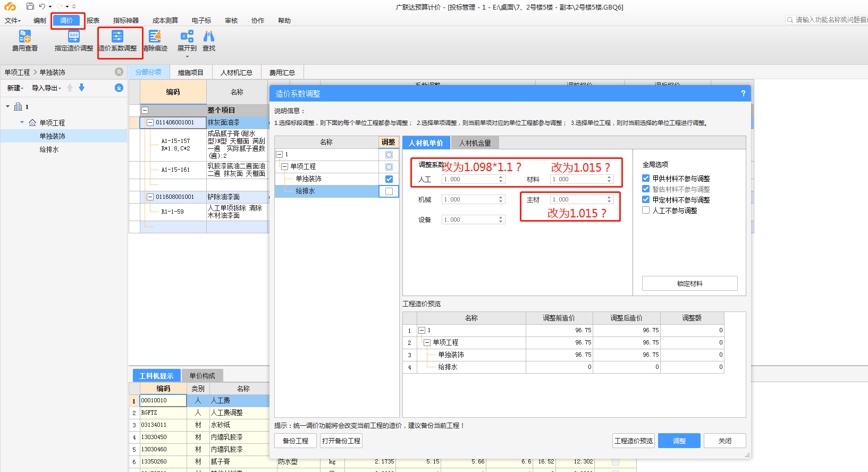Click the undo arrow icon
The image size is (868, 472).
[42, 6]
